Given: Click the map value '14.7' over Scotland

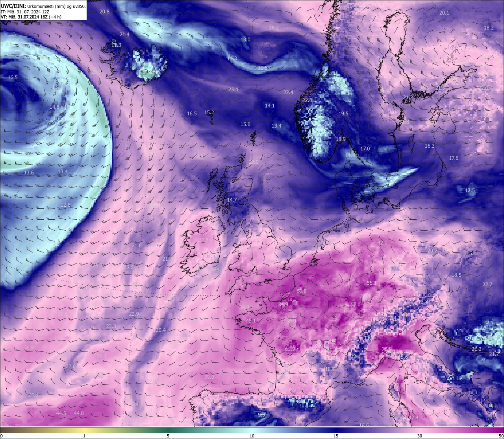Looking at the screenshot, I should click(232, 200).
